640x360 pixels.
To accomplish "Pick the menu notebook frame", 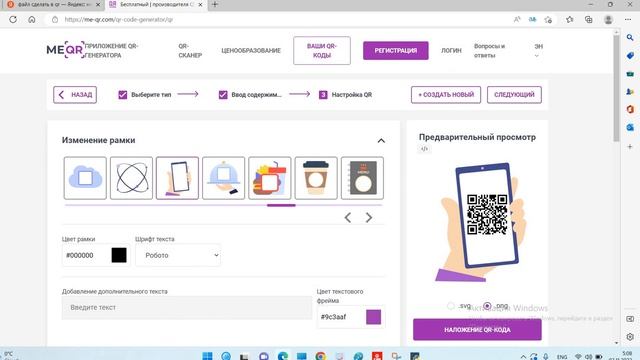I will (x=362, y=178).
